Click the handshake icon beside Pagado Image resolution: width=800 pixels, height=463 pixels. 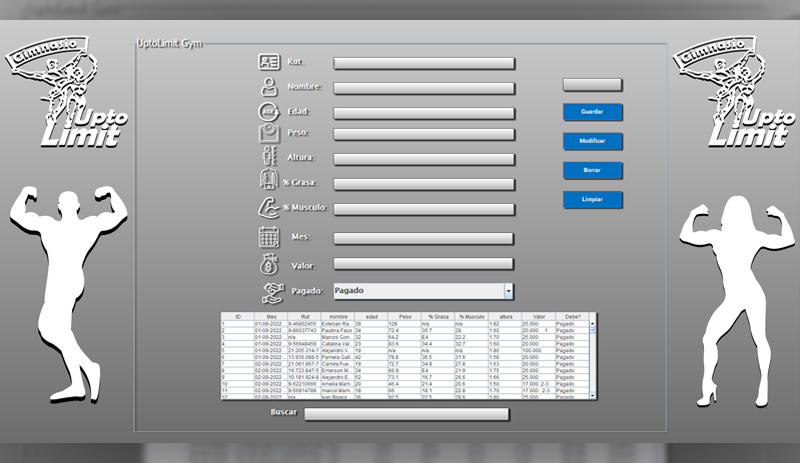point(273,291)
